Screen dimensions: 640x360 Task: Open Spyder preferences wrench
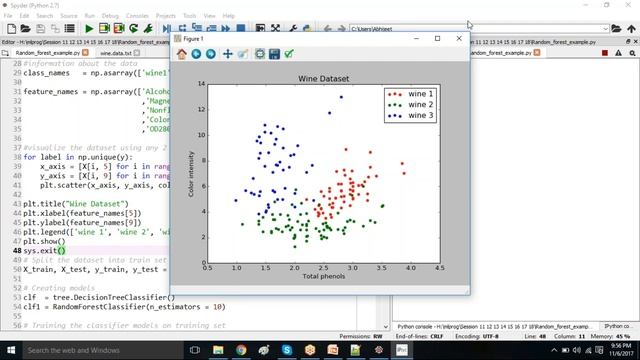[x=293, y=29]
